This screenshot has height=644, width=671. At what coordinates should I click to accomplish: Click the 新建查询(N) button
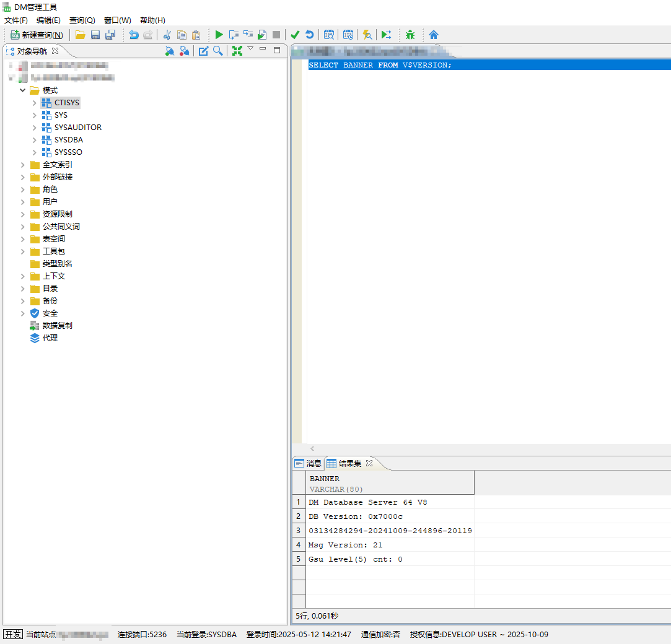click(x=37, y=35)
